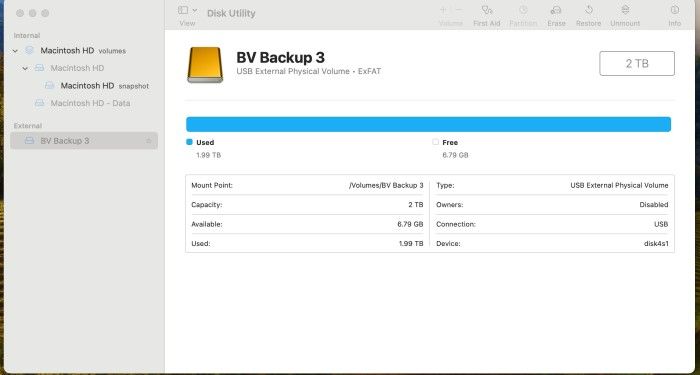This screenshot has width=700, height=375.
Task: Click drive icon beside BV Backup 3 in sidebar
Action: pos(29,141)
